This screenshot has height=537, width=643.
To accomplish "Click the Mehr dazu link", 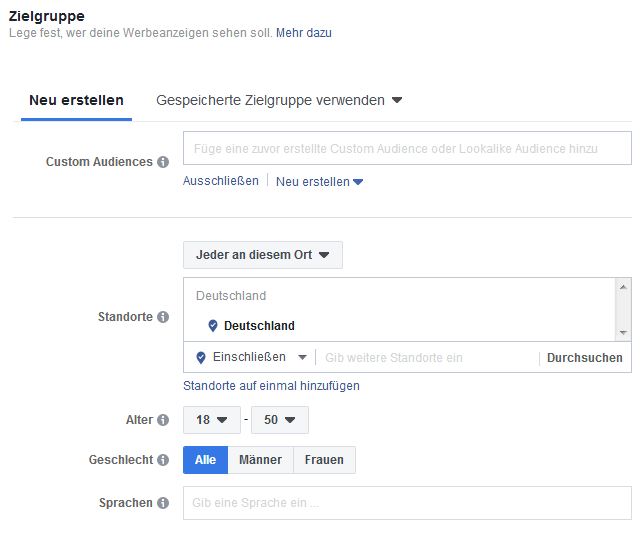I will coord(304,33).
